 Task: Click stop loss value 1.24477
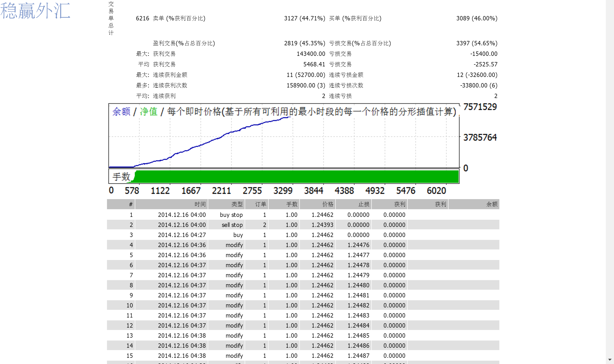point(358,255)
